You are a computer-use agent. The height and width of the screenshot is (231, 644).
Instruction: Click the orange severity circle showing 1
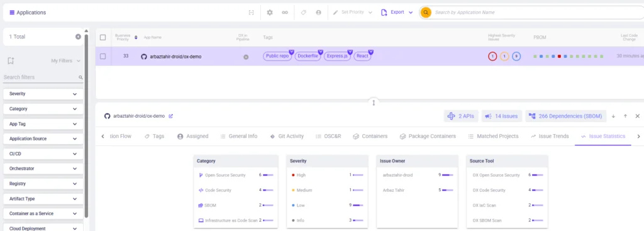click(504, 56)
